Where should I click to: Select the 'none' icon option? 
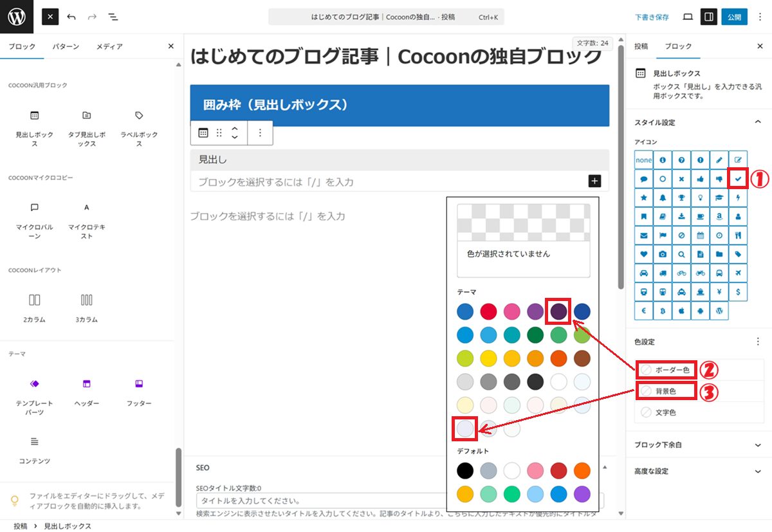(x=643, y=160)
